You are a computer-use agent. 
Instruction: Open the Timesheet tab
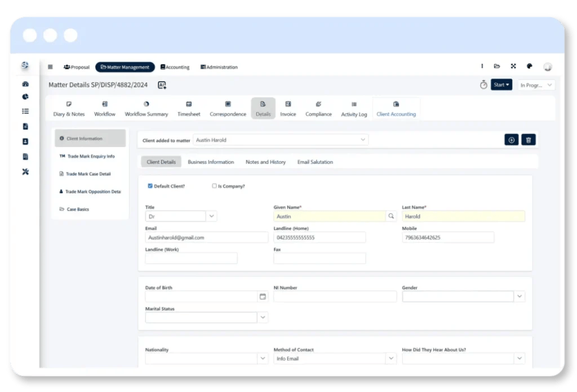click(x=189, y=109)
